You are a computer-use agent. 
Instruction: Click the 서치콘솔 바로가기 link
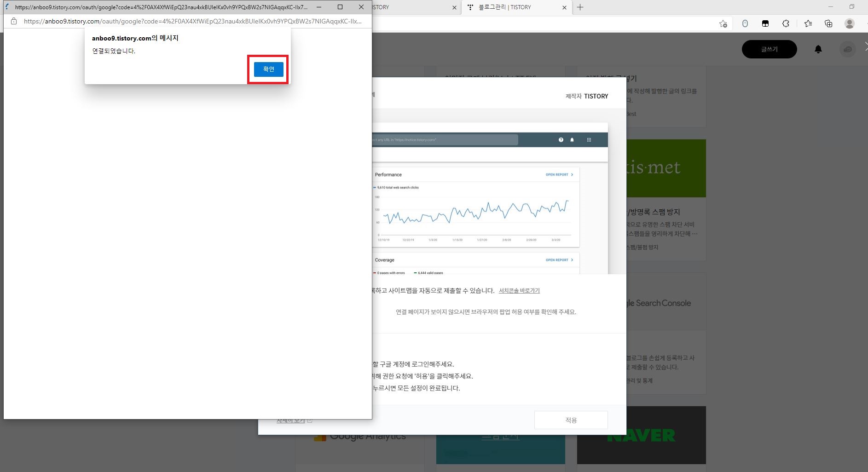(x=519, y=291)
